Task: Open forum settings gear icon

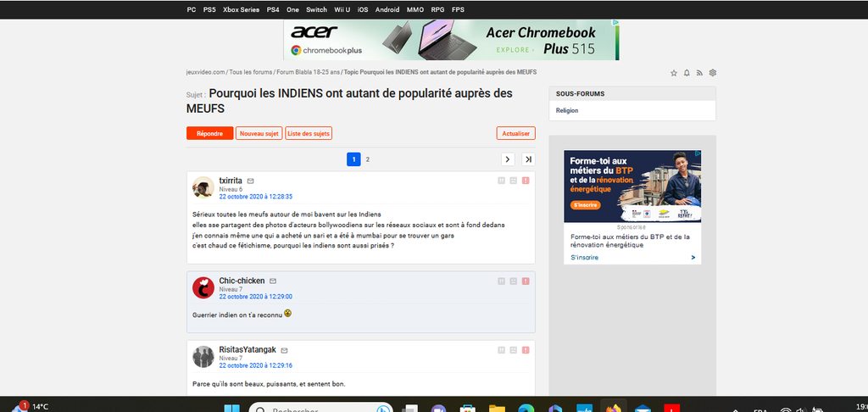Action: click(713, 73)
